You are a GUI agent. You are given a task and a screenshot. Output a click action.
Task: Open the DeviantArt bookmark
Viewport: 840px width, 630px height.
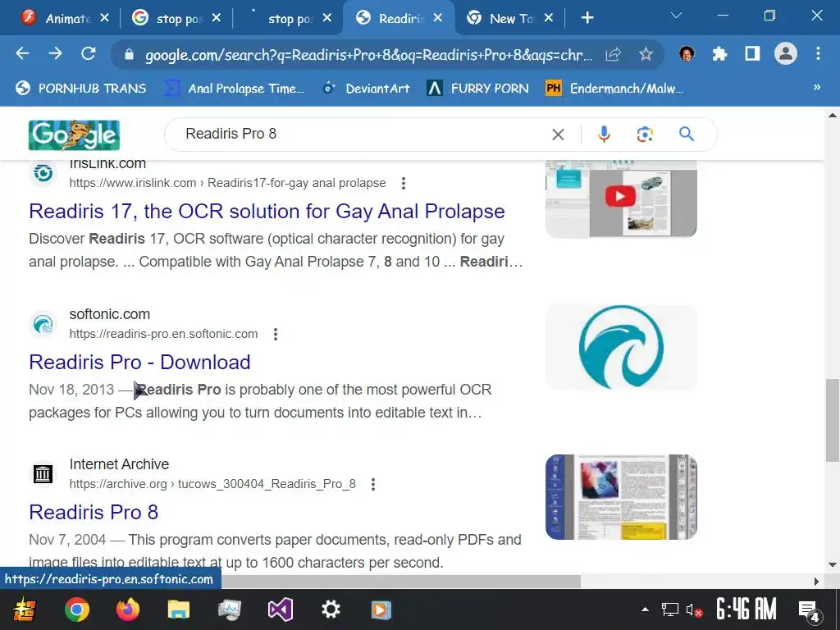tap(367, 88)
